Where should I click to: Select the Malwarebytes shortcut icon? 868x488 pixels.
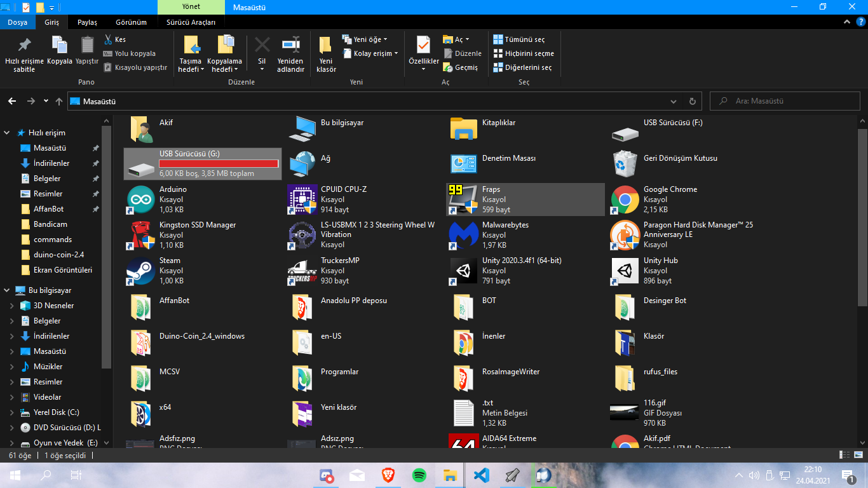coord(463,234)
